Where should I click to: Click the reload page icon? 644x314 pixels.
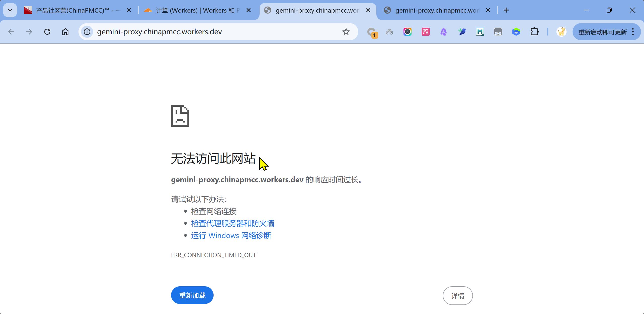coord(47,32)
